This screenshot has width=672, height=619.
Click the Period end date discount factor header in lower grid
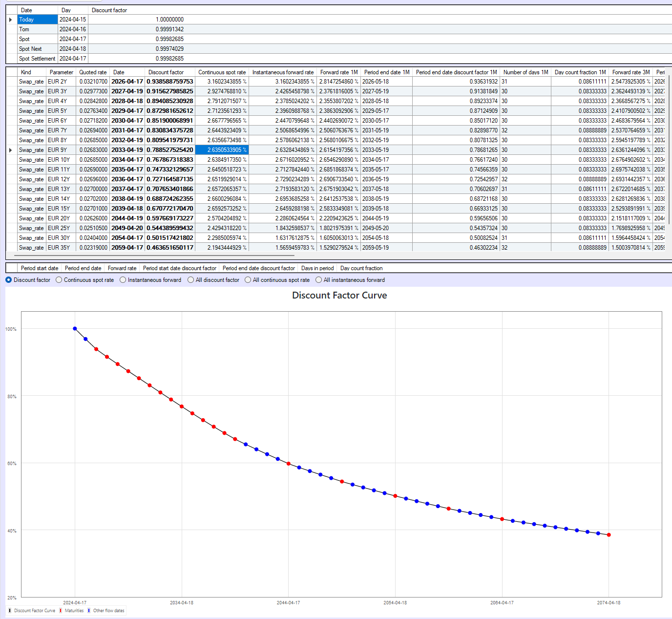(259, 268)
